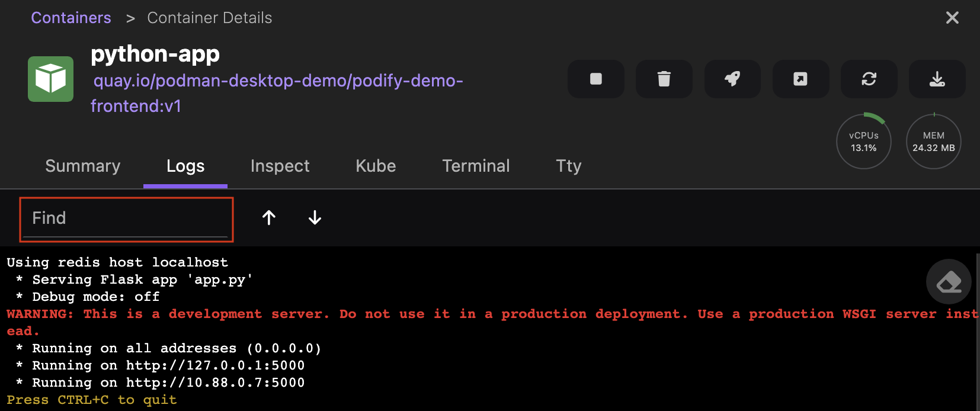Screen dimensions: 980x411
Task: Check the vCPUs usage gauge
Action: (863, 142)
